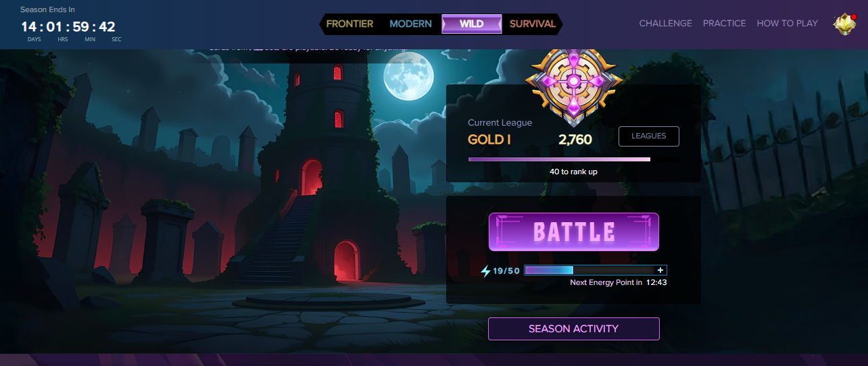Start a match with the Battle button
Image resolution: width=868 pixels, height=366 pixels.
click(574, 232)
